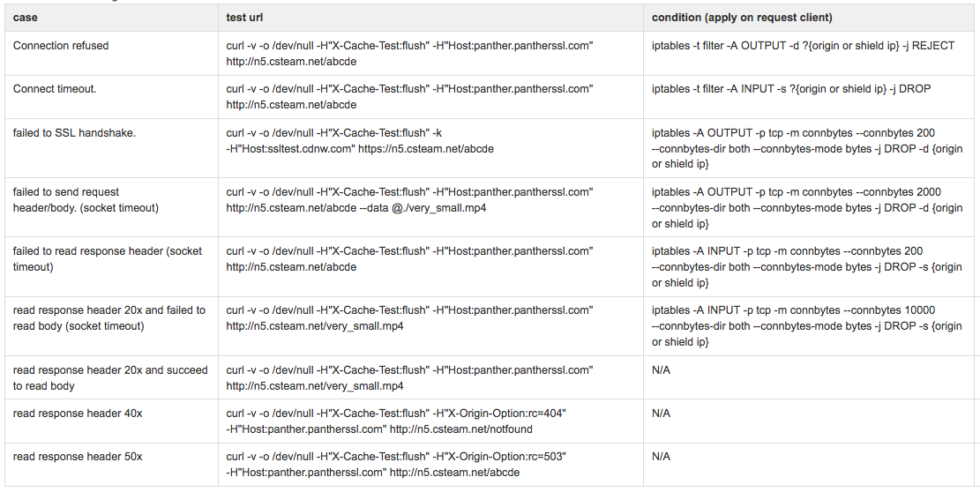The height and width of the screenshot is (492, 980).
Task: Click the curl command with ssltest.cdnw.com host
Action: (x=360, y=141)
